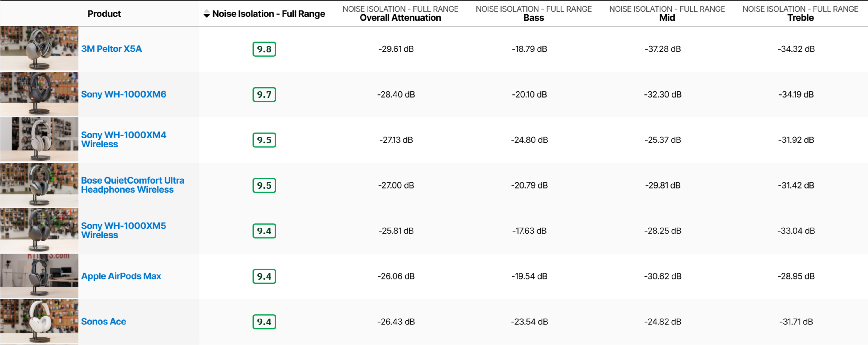Open Sony WH-1000XM5 Wireless review link
This screenshot has height=345, width=868.
coord(123,230)
